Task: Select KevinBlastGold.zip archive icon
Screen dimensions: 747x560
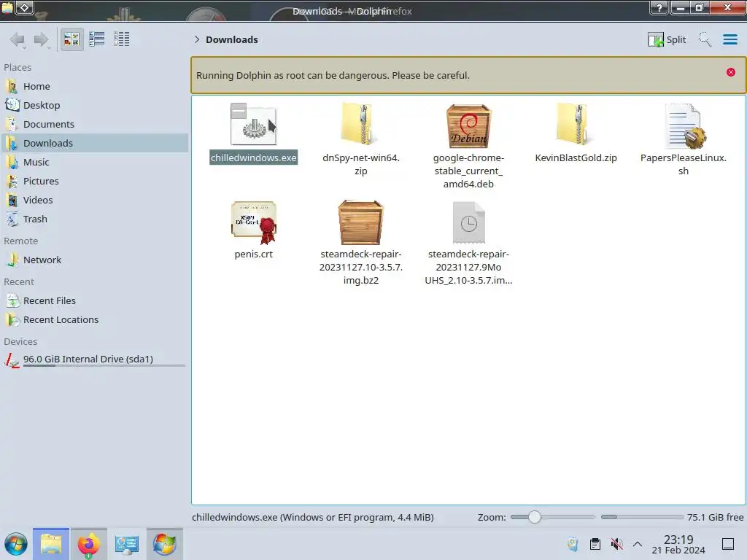Action: [576, 125]
